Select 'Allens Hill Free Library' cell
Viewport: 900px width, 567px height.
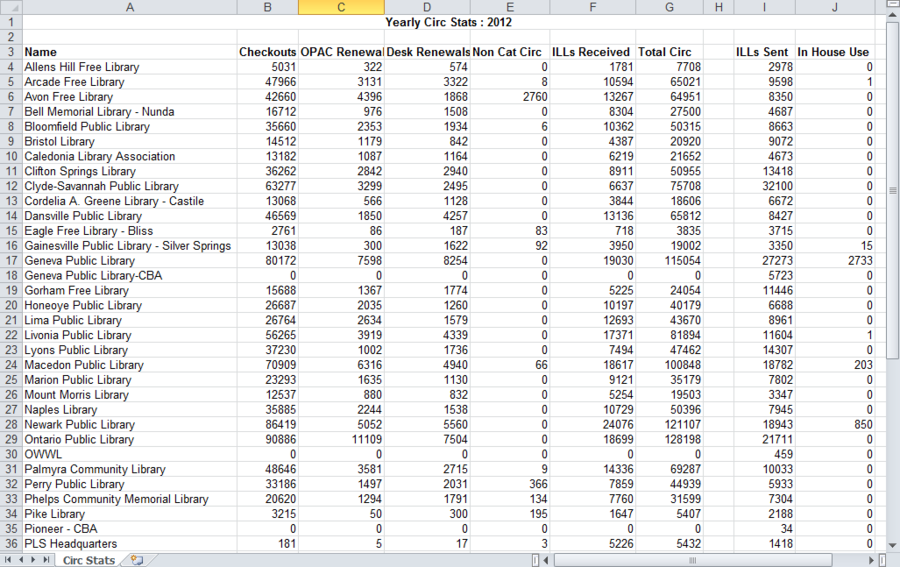coord(130,67)
